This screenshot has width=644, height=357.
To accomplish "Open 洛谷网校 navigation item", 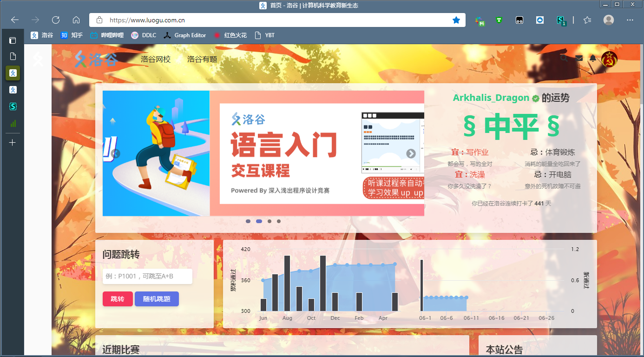I will (x=156, y=59).
